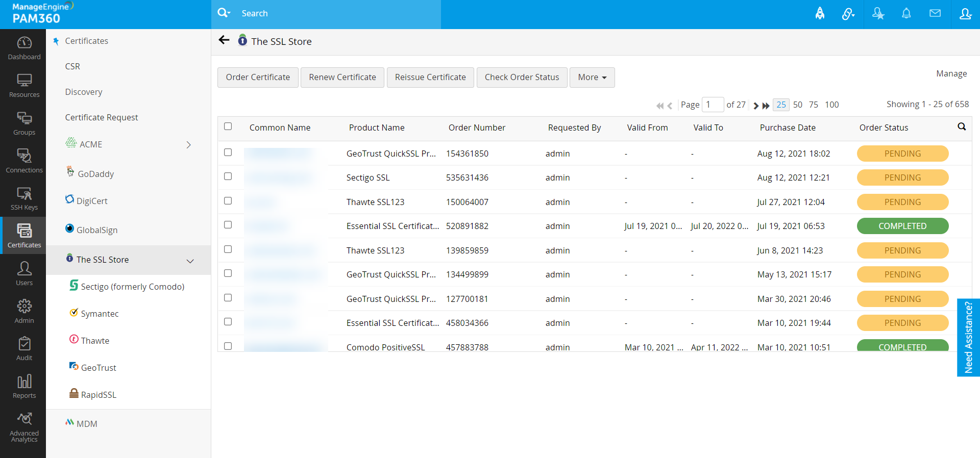The image size is (980, 458).
Task: Toggle the select-all checkbox in table header
Action: pyautogui.click(x=228, y=126)
